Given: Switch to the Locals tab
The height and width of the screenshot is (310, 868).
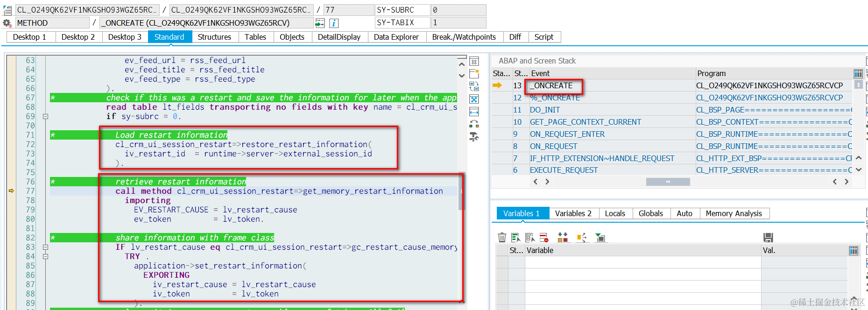Looking at the screenshot, I should tap(615, 213).
